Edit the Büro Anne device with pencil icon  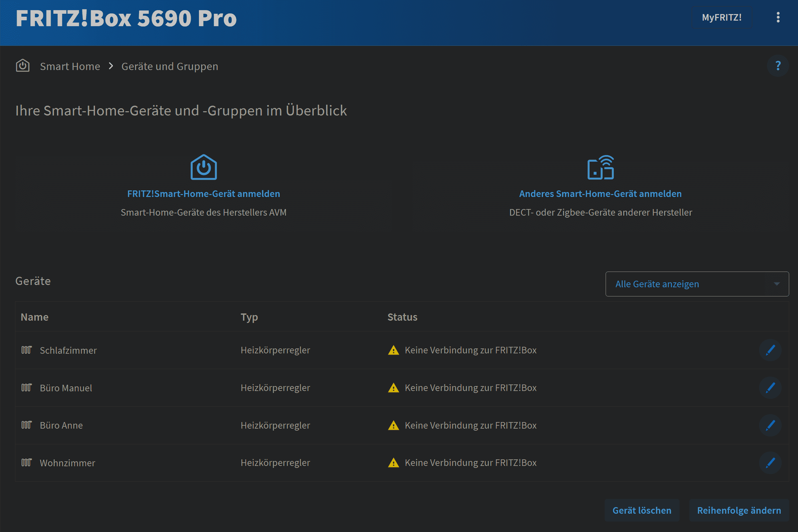[771, 425]
